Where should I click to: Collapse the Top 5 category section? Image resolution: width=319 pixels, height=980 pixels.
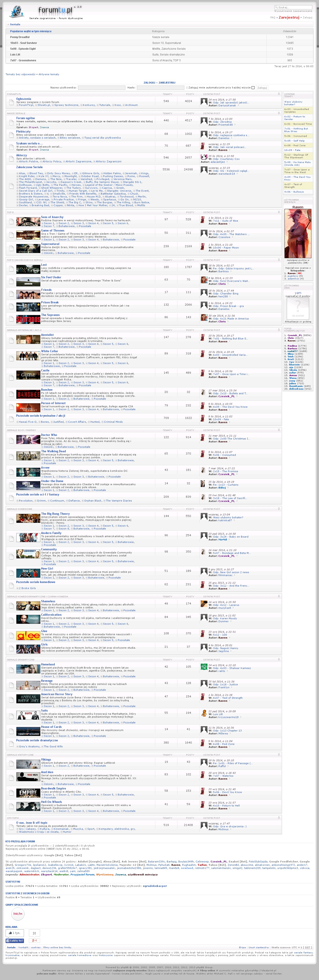click(279, 212)
